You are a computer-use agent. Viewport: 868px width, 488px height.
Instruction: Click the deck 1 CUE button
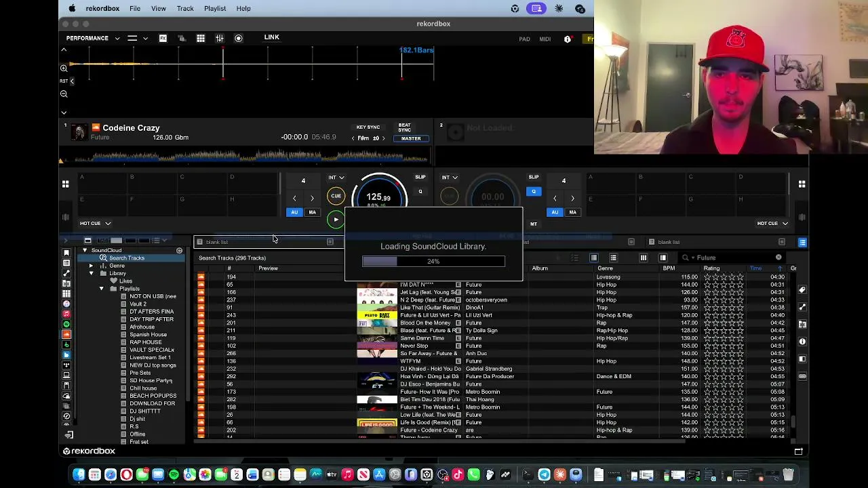[x=336, y=196]
